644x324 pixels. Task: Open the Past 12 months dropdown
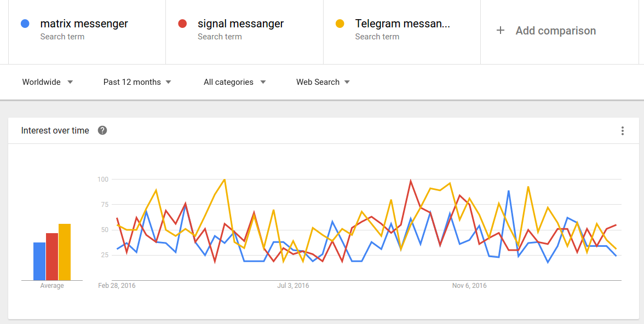(137, 82)
